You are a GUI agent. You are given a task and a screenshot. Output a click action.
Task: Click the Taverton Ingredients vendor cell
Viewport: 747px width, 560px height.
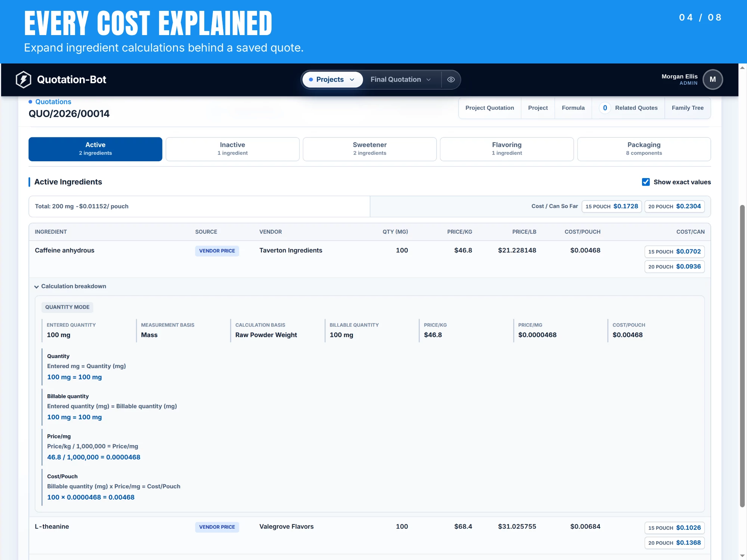tap(291, 251)
